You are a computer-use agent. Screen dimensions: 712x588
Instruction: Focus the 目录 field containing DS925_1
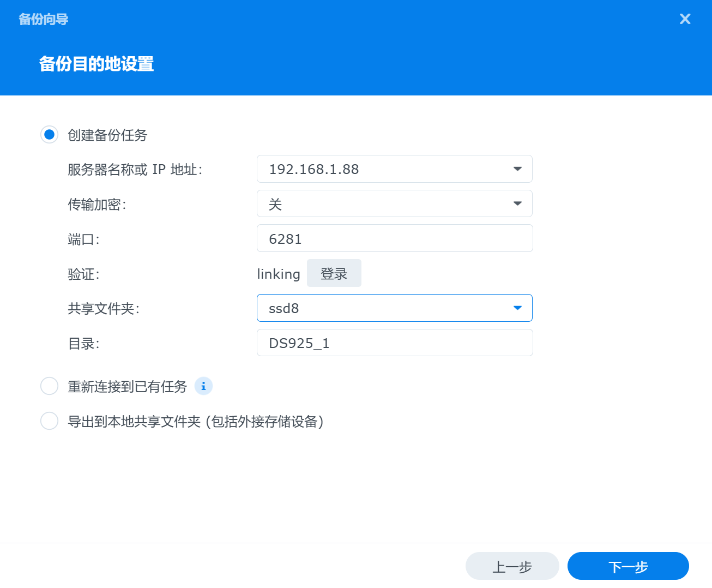(x=394, y=343)
